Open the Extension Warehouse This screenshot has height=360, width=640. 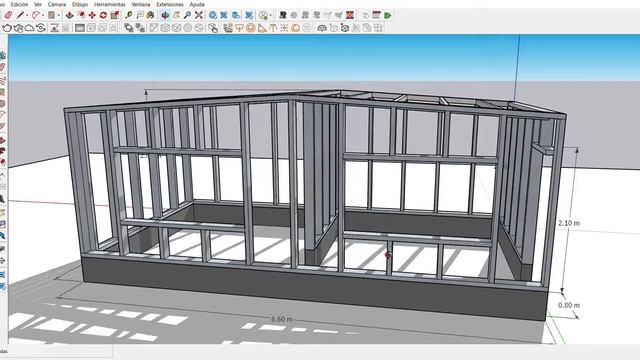[x=224, y=16]
